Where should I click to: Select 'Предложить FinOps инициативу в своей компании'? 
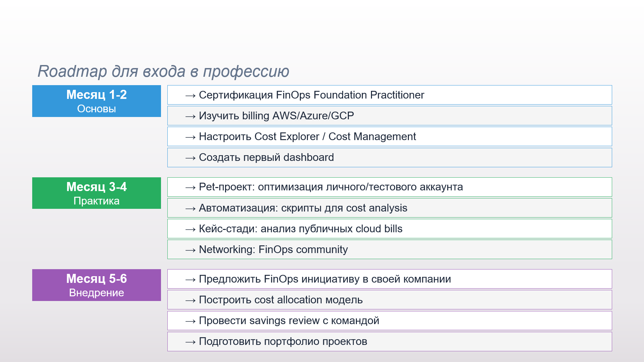(324, 279)
